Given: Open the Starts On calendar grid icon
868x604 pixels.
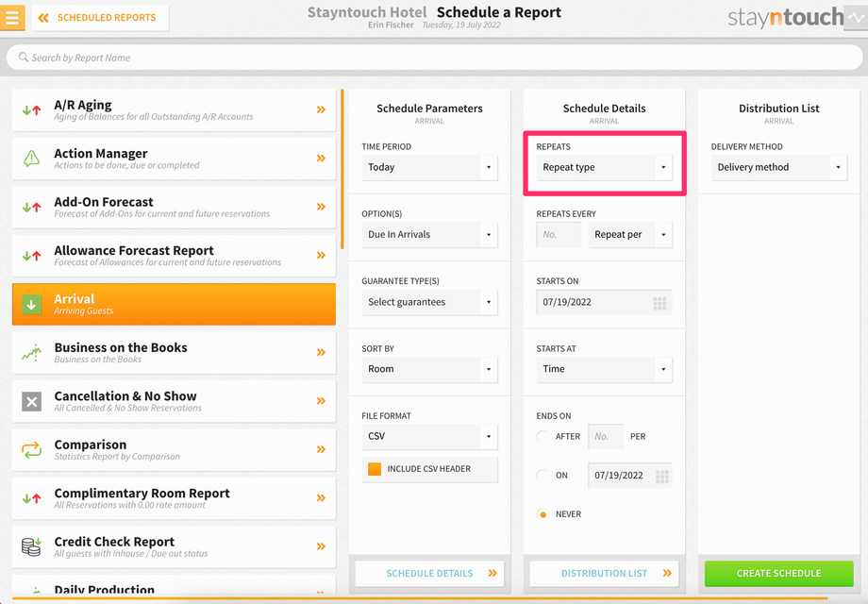Looking at the screenshot, I should point(659,303).
